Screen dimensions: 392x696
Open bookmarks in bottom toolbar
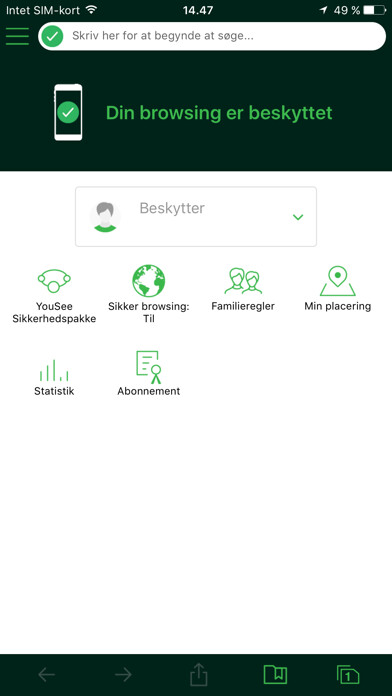[x=275, y=675]
